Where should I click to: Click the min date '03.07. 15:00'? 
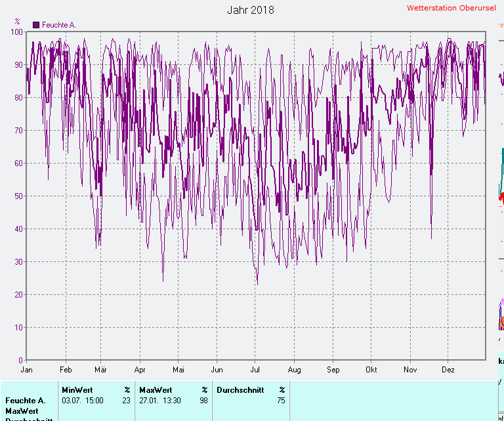coord(83,401)
